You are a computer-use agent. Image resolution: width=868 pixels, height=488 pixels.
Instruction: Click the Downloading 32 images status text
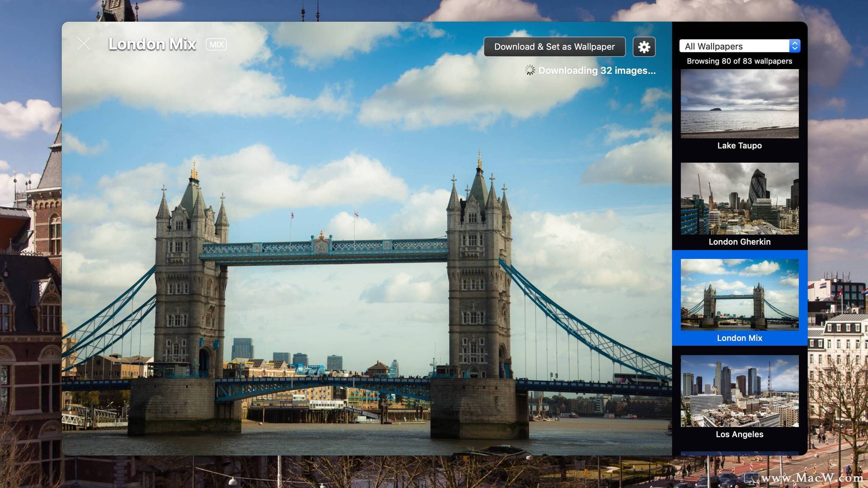click(597, 71)
